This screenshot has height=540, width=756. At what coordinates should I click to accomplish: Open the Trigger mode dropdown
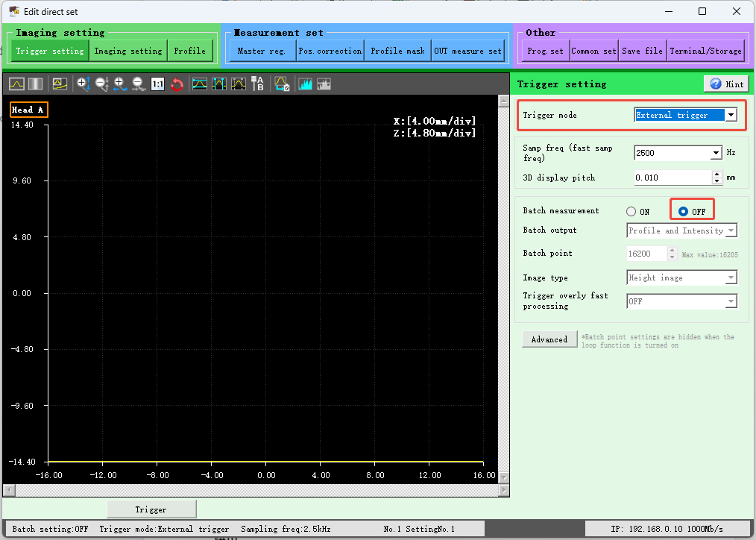(x=731, y=115)
